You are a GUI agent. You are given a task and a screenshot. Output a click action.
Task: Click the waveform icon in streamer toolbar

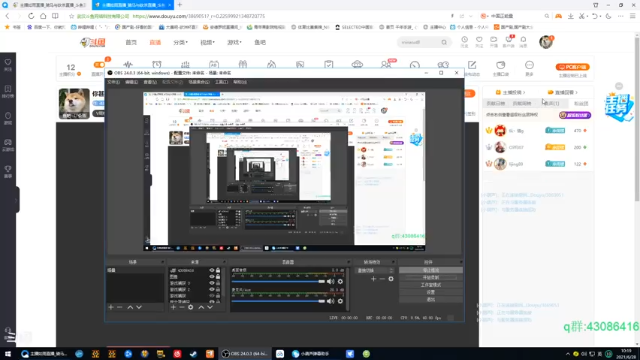pos(128,64)
